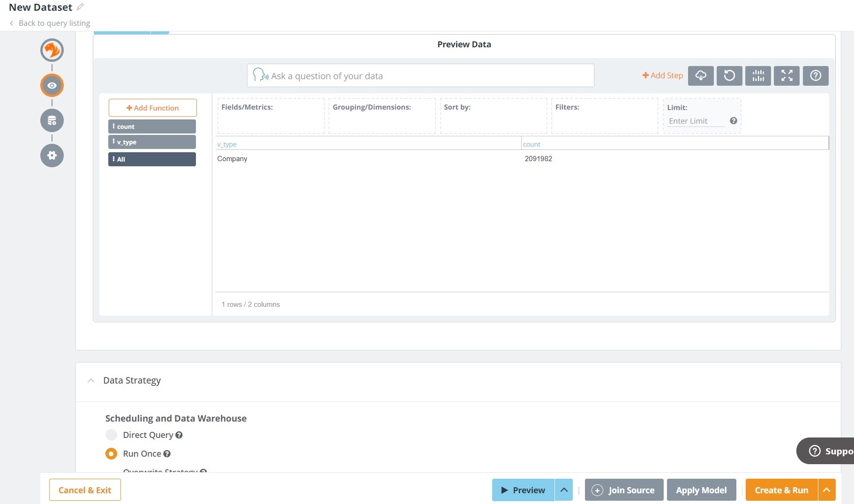Image resolution: width=854 pixels, height=504 pixels.
Task: Expand preview to fullscreen view
Action: (x=787, y=75)
